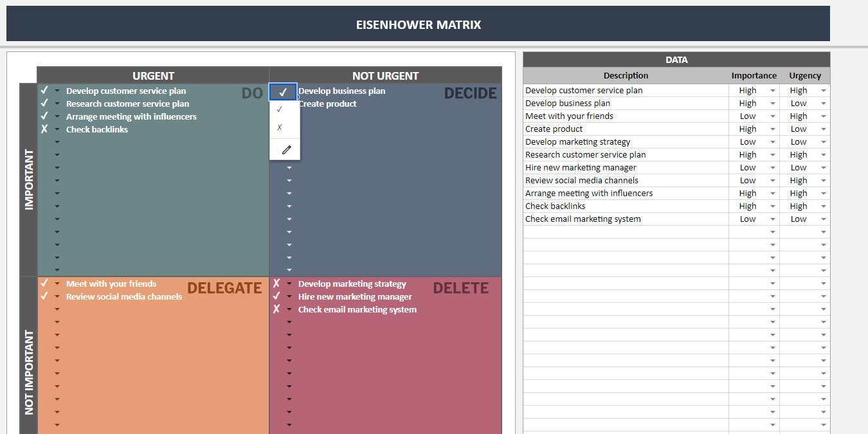868x434 pixels.
Task: Click the checkmark next to "Meet with your friends"
Action: (x=44, y=284)
